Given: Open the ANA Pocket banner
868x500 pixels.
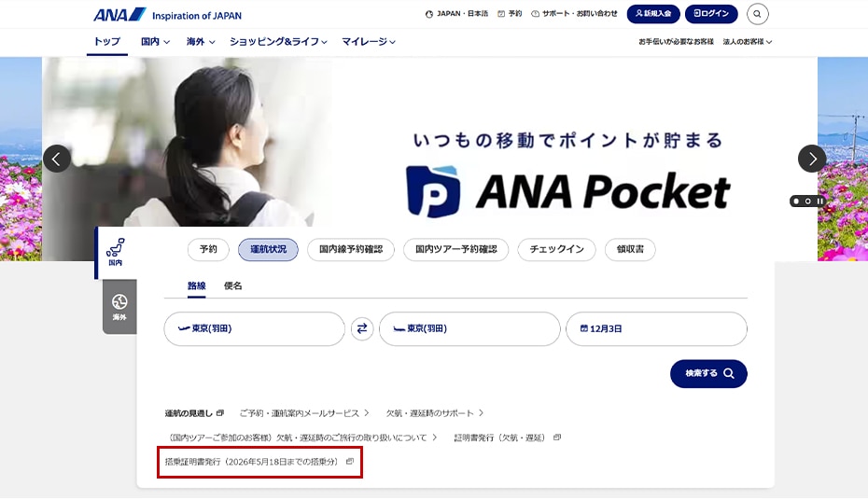Looking at the screenshot, I should [429, 159].
